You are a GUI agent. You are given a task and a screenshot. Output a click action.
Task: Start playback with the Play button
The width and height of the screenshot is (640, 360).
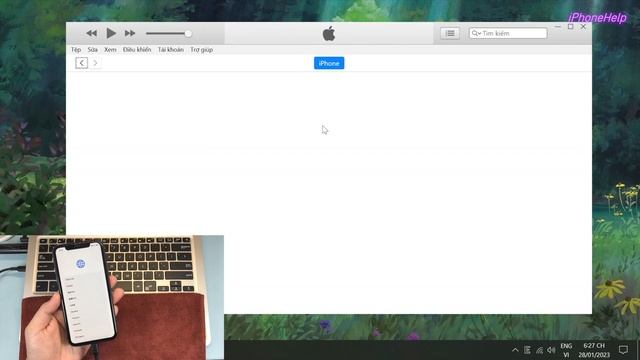click(x=111, y=33)
